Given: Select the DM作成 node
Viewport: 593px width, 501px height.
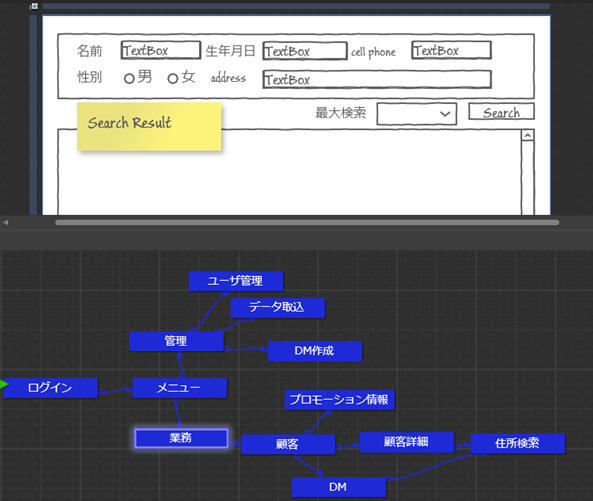Looking at the screenshot, I should point(315,351).
